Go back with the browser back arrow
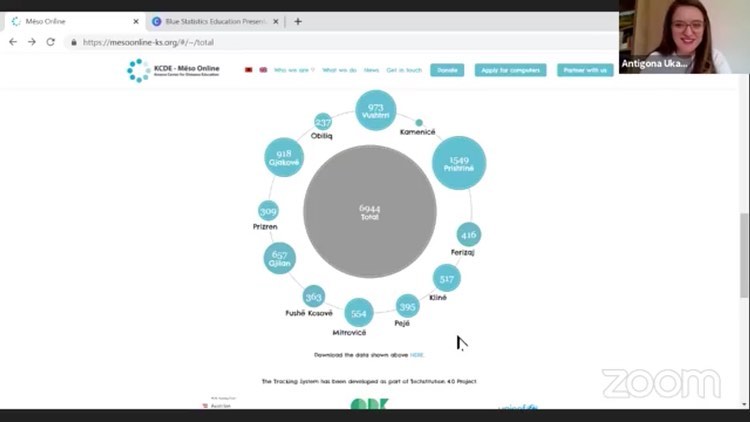The height and width of the screenshot is (422, 750). click(13, 42)
